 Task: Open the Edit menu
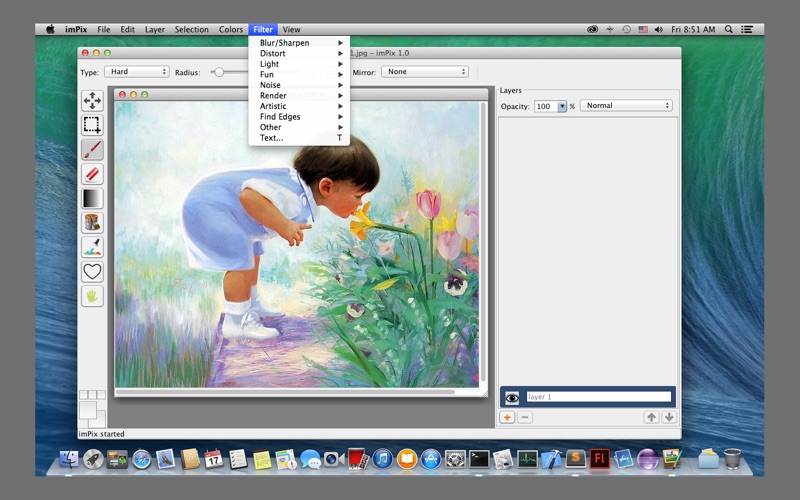coord(128,30)
